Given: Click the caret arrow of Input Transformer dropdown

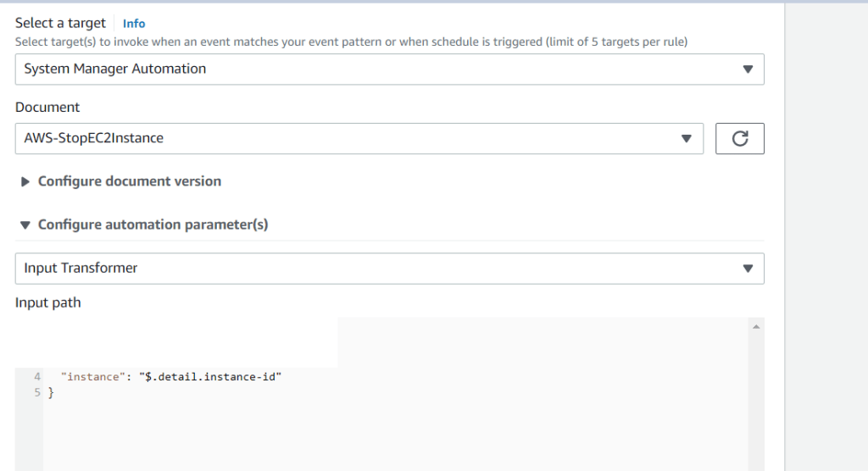Looking at the screenshot, I should [747, 269].
